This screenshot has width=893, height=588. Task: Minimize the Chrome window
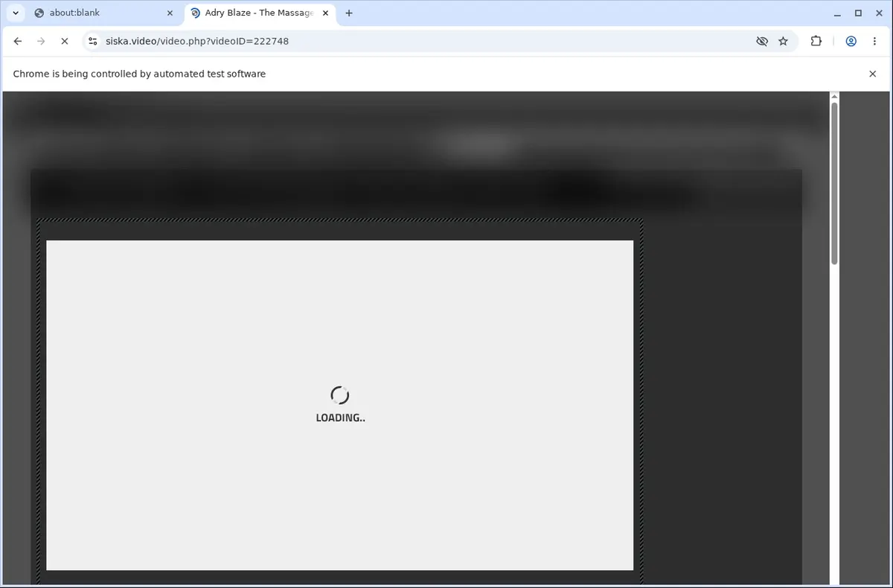pos(838,13)
